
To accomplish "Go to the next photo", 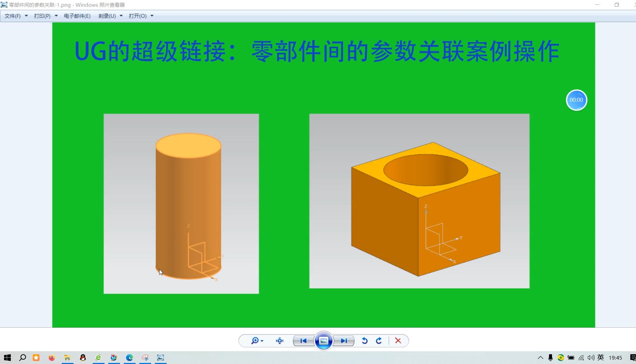I will [x=344, y=341].
